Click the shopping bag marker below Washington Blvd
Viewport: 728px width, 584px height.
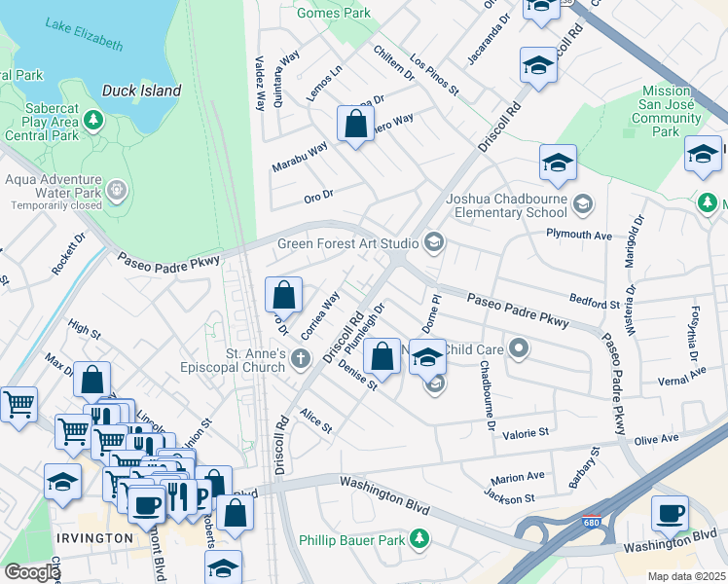(x=235, y=512)
